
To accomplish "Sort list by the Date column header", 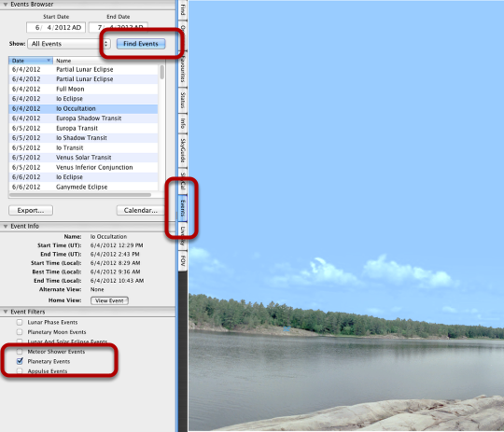I will tap(31, 61).
